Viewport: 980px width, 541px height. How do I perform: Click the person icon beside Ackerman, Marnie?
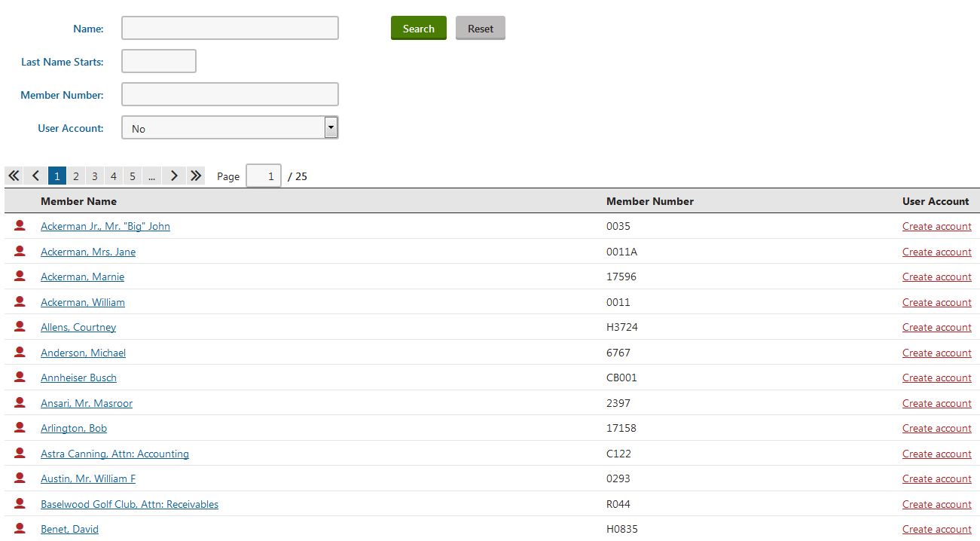(x=20, y=277)
